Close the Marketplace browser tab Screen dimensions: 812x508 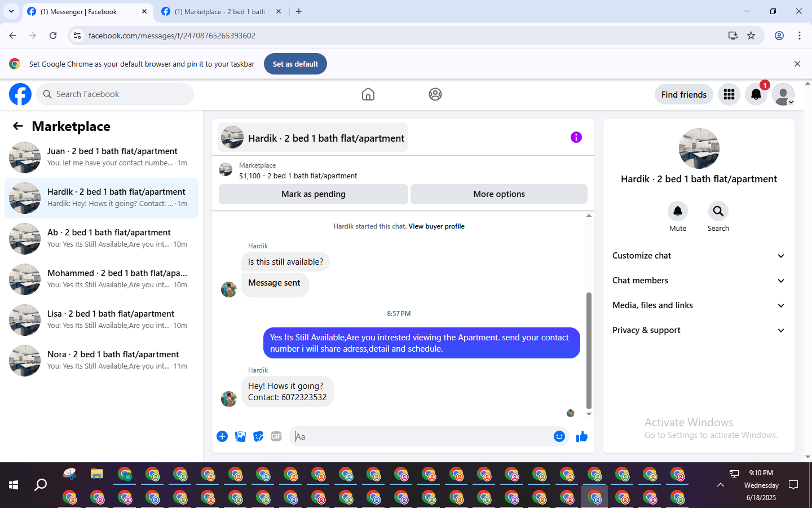coord(279,11)
